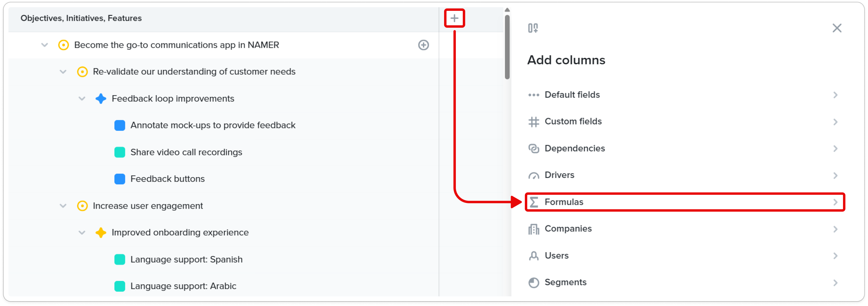Collapse the Feedback loop improvements initiative

point(82,99)
